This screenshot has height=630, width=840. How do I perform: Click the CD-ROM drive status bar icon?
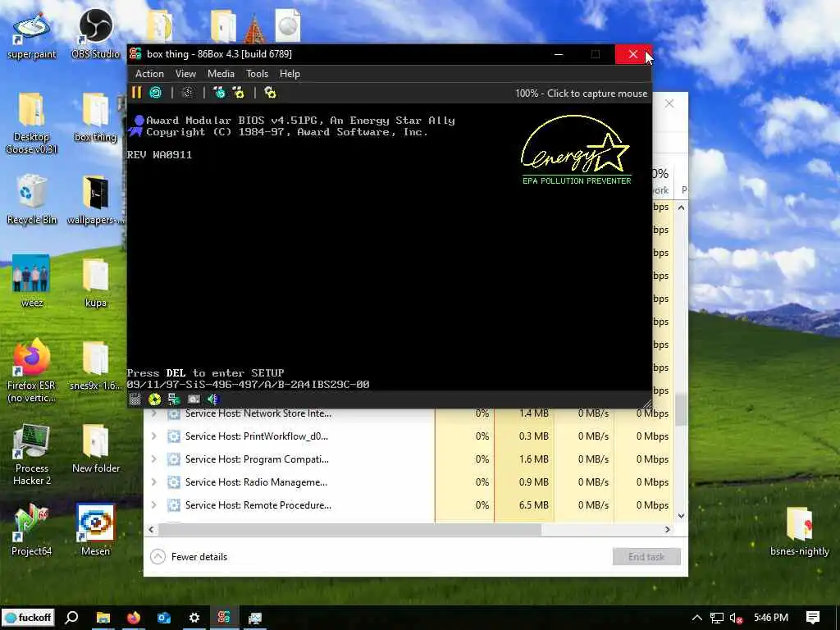click(x=154, y=399)
